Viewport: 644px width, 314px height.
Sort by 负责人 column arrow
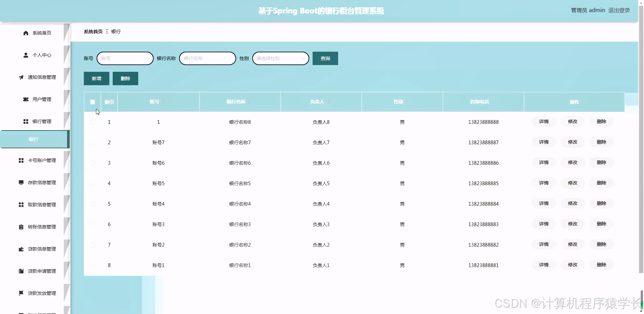[328, 102]
